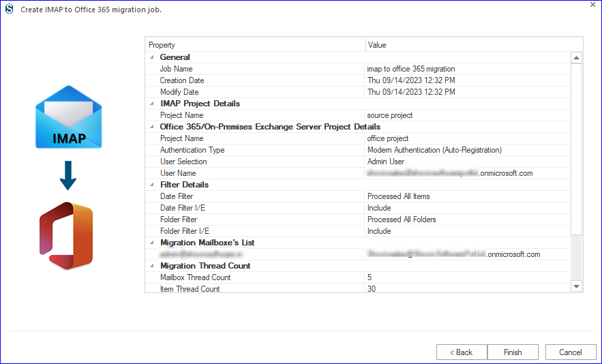Select the Modify Date row
The image size is (602, 364).
[x=359, y=92]
